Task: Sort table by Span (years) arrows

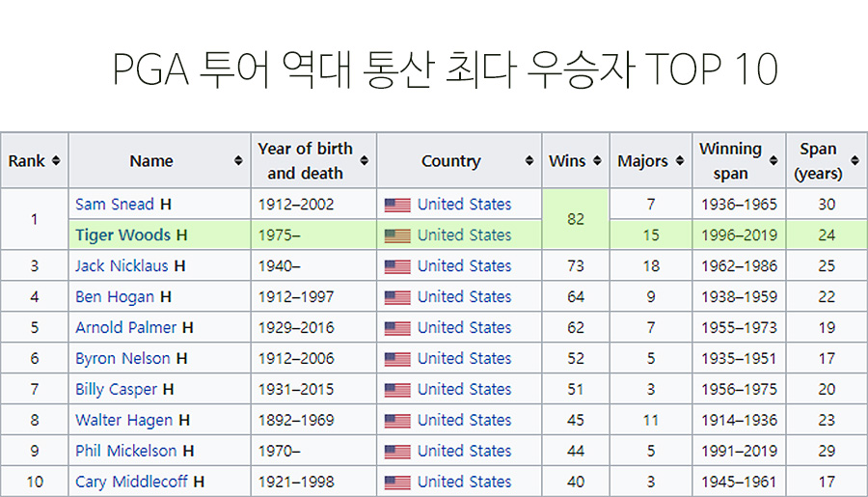Action: point(854,160)
